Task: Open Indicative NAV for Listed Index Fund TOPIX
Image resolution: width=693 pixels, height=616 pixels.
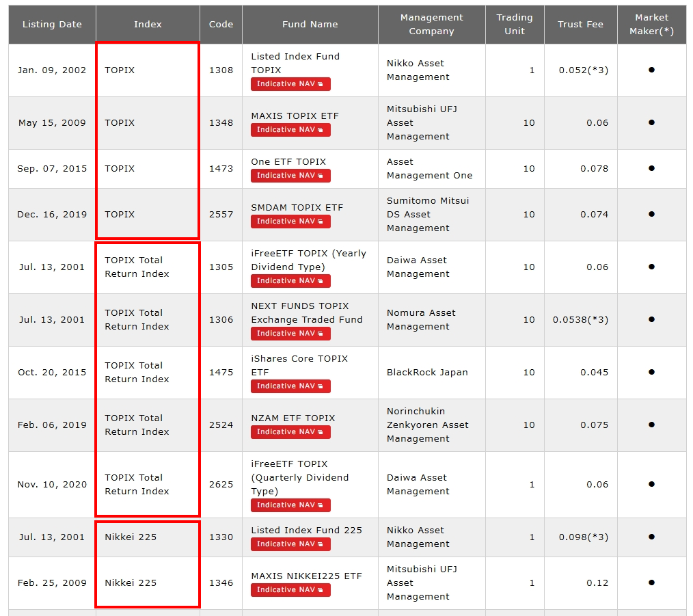Action: click(x=290, y=84)
